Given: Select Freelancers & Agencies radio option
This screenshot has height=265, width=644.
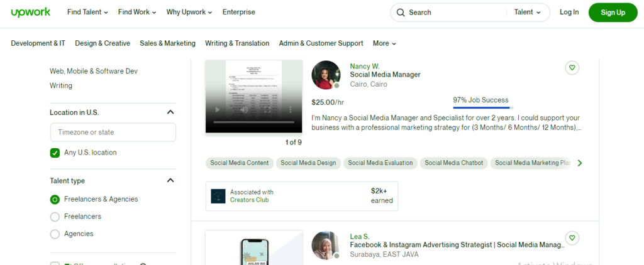Looking at the screenshot, I should click(55, 199).
